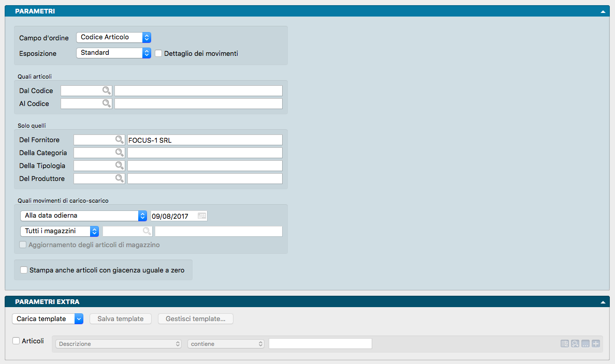
Task: Click the plus icon in Articoli filter row
Action: point(595,344)
